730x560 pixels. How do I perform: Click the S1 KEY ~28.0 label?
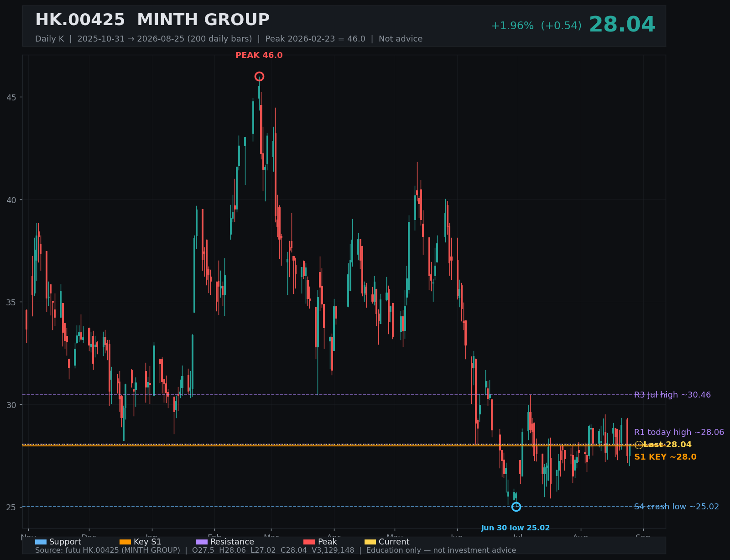pos(665,457)
